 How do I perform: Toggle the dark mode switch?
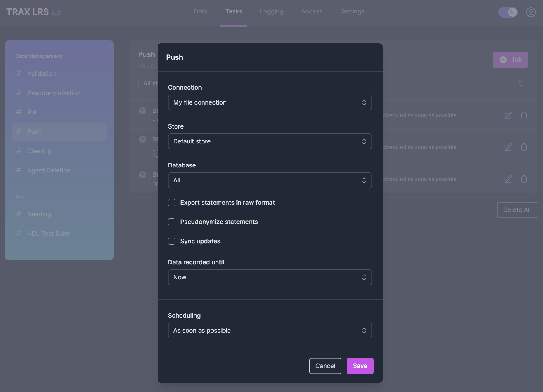tap(508, 12)
